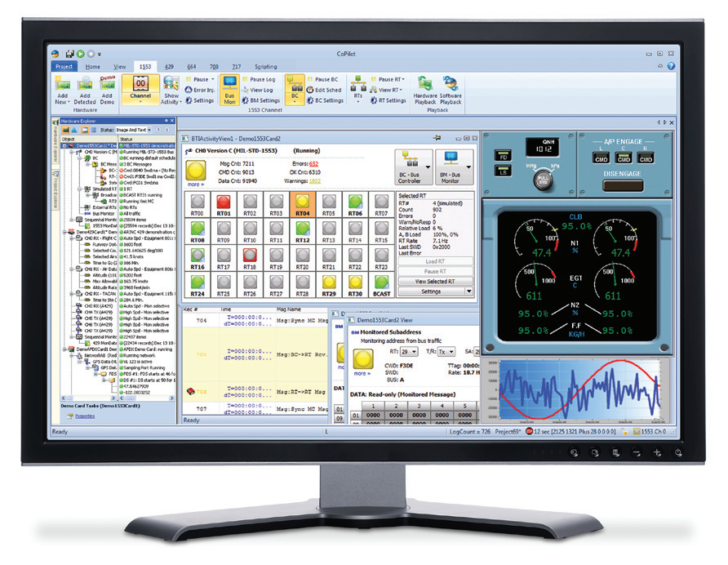The width and height of the screenshot is (728, 565).
Task: Open the Scripting ribbon tab
Action: click(x=265, y=66)
